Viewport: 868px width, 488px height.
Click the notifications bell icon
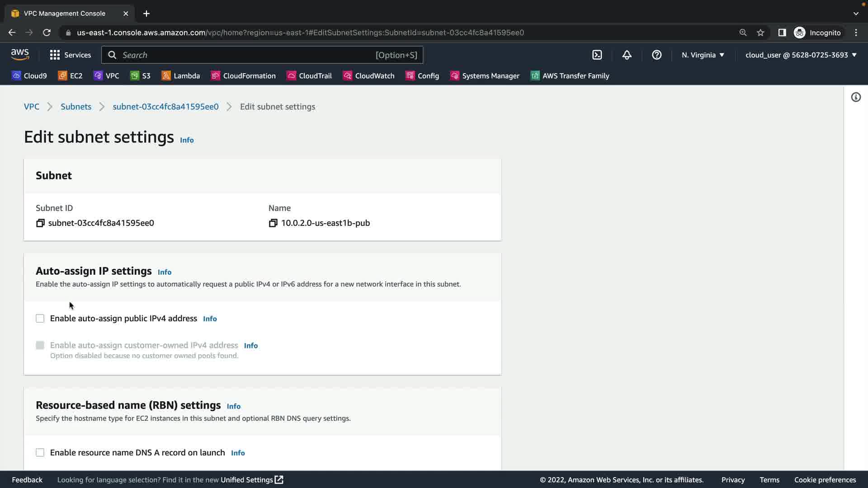pyautogui.click(x=627, y=55)
